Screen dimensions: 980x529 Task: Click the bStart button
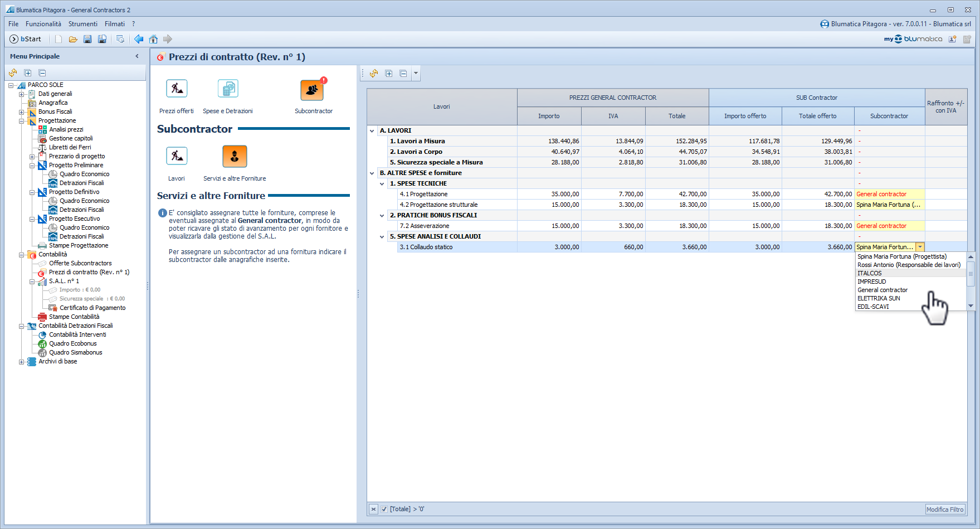point(26,39)
